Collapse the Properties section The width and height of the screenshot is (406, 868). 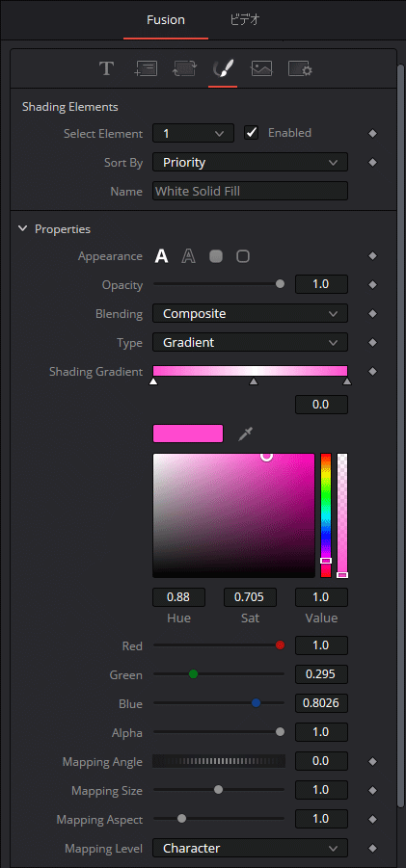click(23, 228)
